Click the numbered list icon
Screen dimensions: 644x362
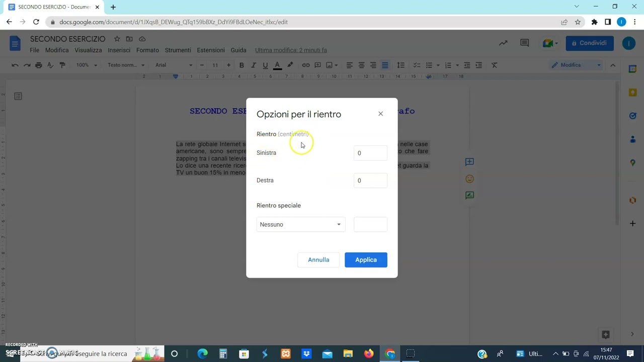(448, 65)
